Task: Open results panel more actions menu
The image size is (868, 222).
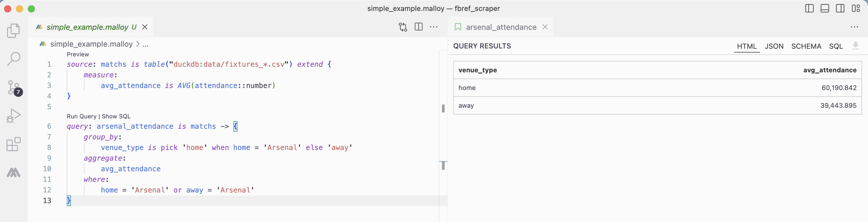Action: tap(854, 27)
